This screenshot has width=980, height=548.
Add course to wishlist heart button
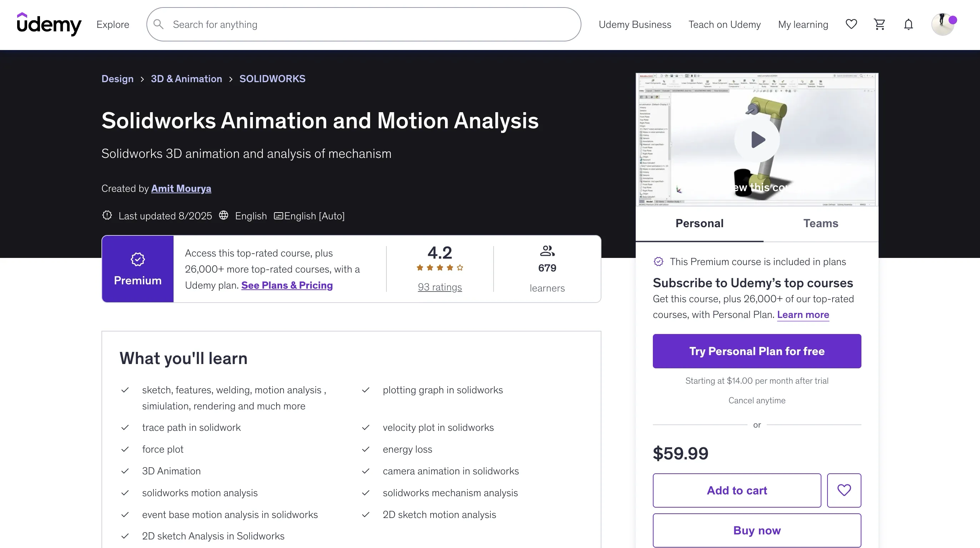pyautogui.click(x=844, y=490)
